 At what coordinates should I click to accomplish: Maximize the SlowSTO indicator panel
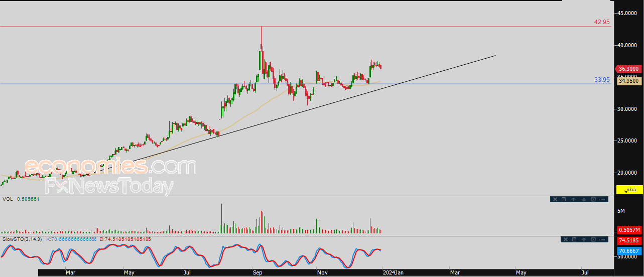tap(573, 240)
